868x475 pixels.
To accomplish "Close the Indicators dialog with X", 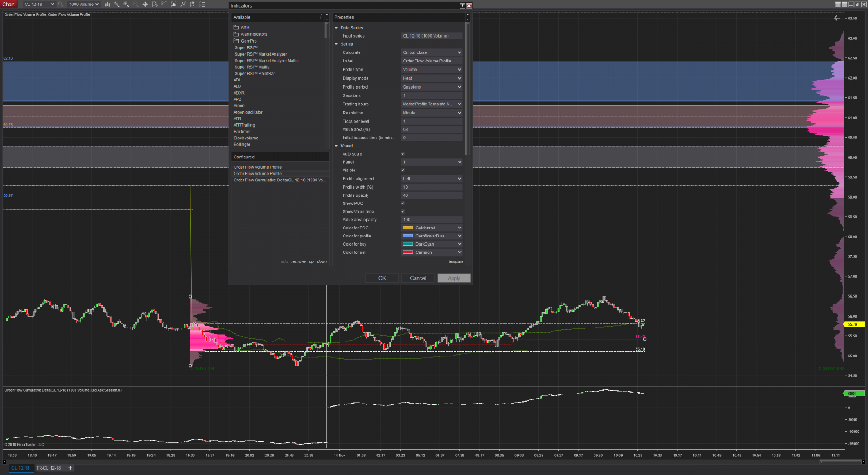I will [469, 6].
